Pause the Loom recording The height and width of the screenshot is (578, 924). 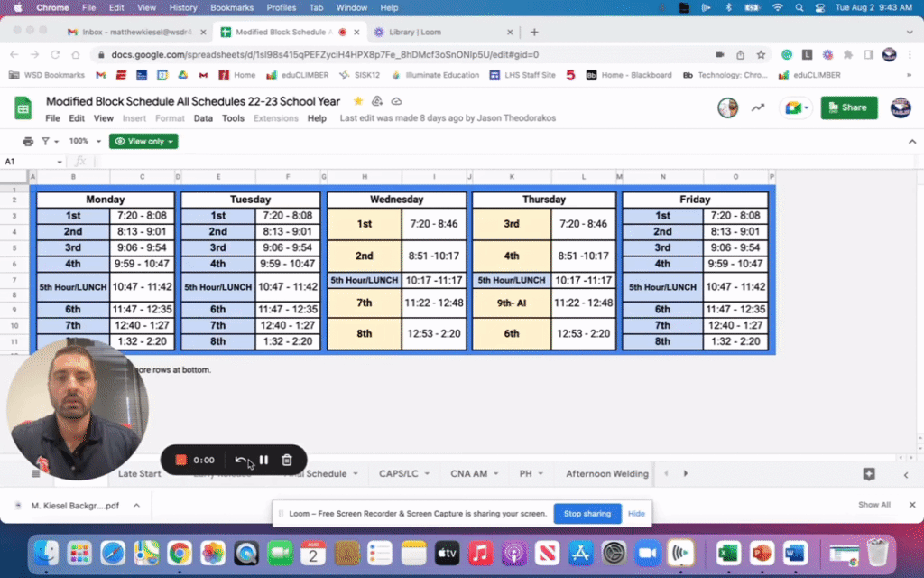263,460
